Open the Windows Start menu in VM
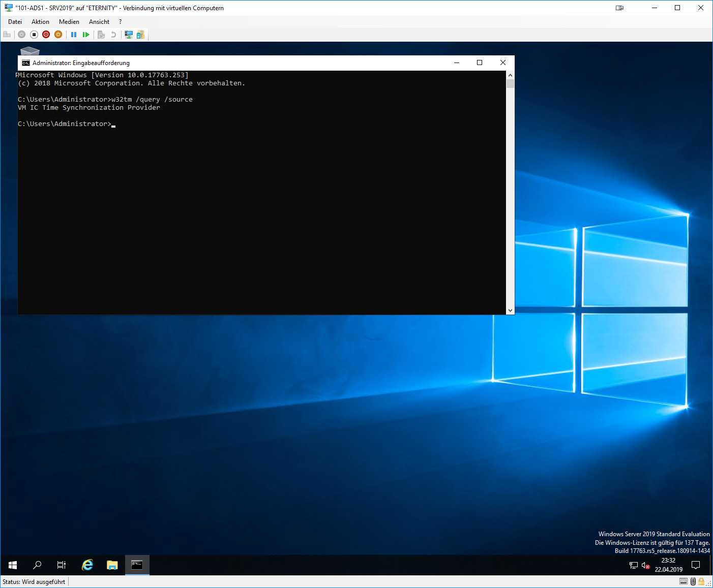 (x=13, y=565)
